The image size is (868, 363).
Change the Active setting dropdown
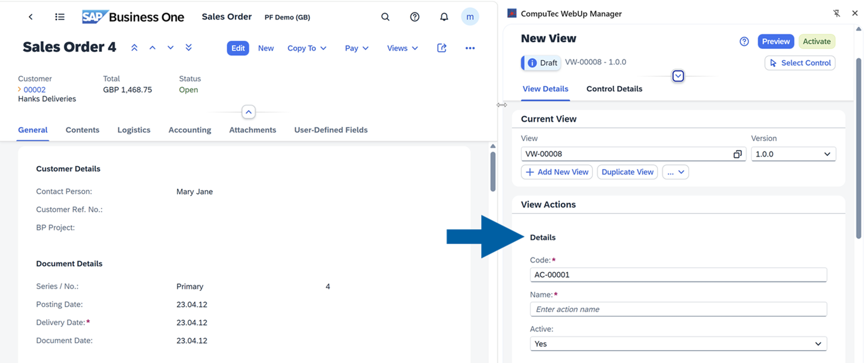[678, 344]
